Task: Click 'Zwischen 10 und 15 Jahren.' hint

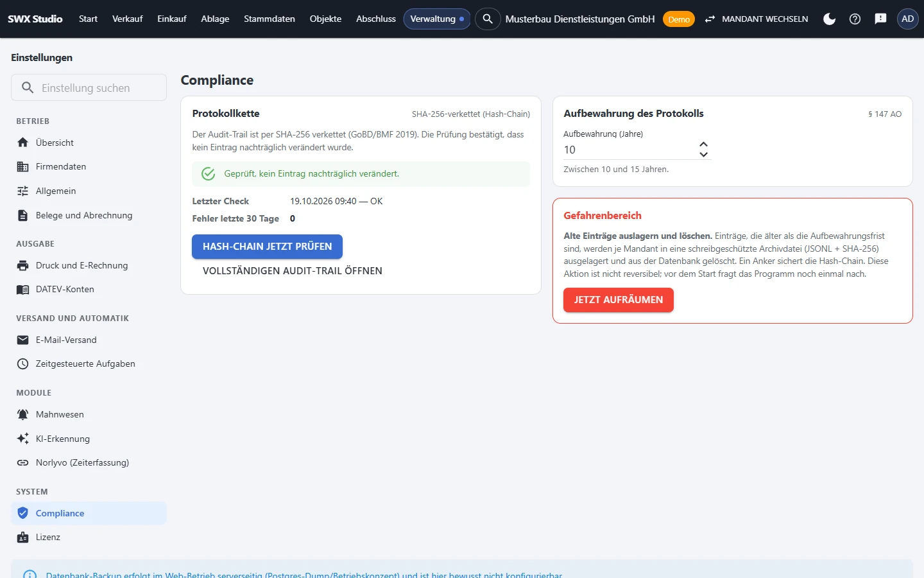Action: (x=616, y=169)
